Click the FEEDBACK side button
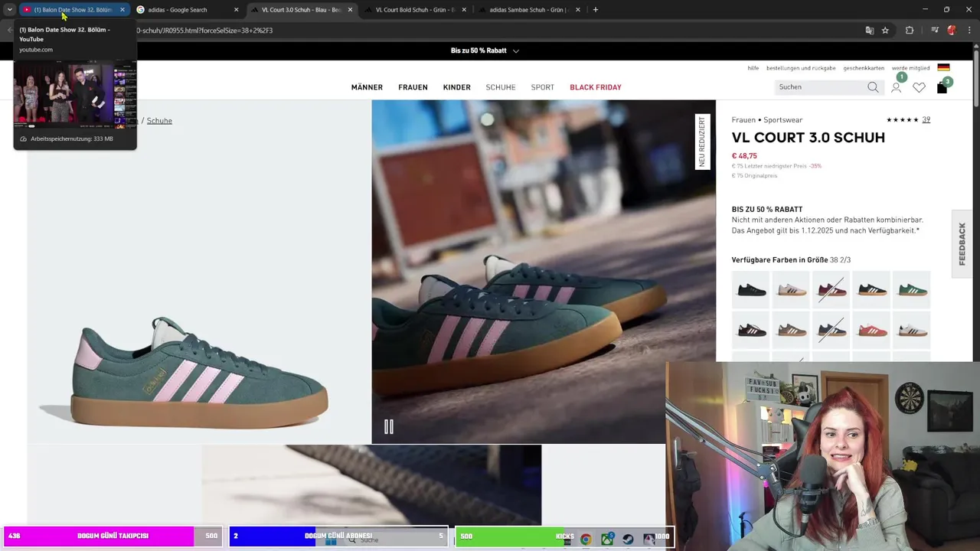Viewport: 980px width, 551px height. pos(962,244)
